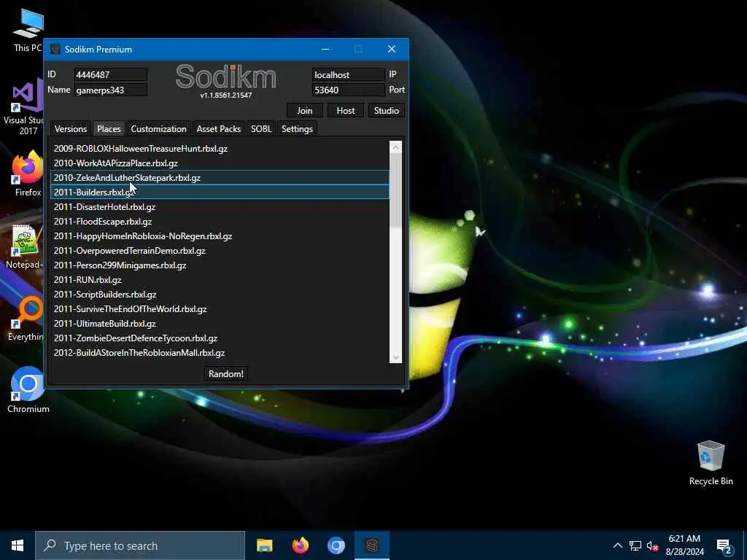Click the Join button
This screenshot has width=747, height=560.
pyautogui.click(x=305, y=111)
